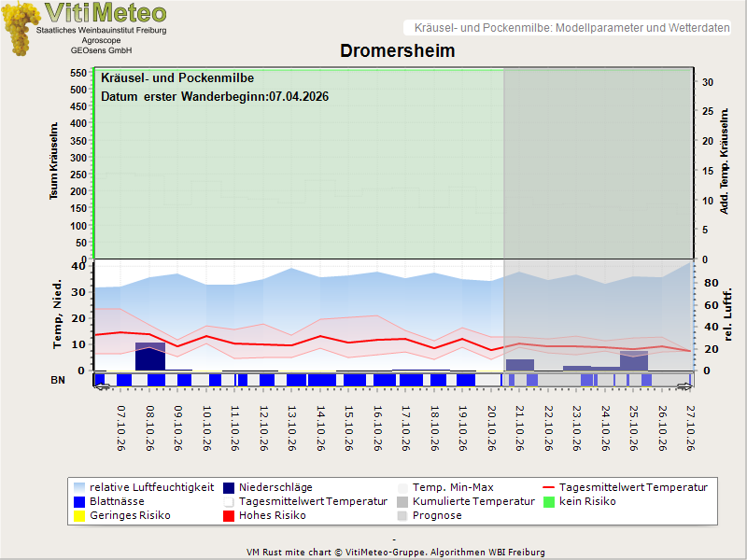Click the tall precipitation bar at 08.10.26
Viewport: 747px width, 560px height.
click(x=150, y=357)
